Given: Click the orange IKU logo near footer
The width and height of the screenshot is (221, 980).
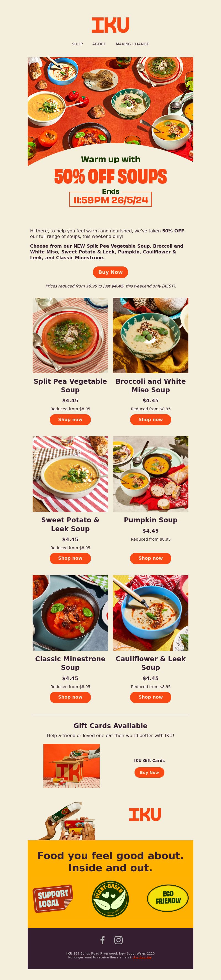Looking at the screenshot, I should click(145, 815).
